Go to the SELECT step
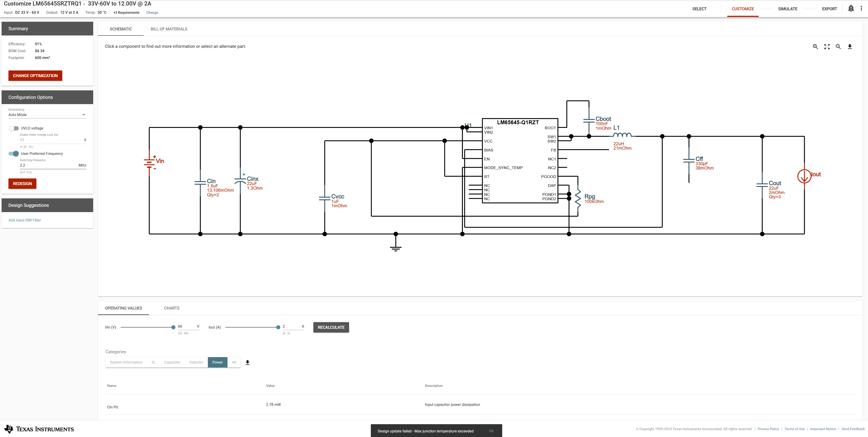The image size is (868, 437). [x=699, y=9]
